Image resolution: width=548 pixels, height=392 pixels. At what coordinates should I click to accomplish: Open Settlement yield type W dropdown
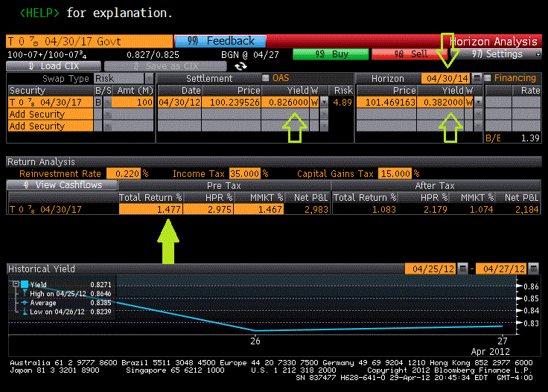tap(324, 102)
